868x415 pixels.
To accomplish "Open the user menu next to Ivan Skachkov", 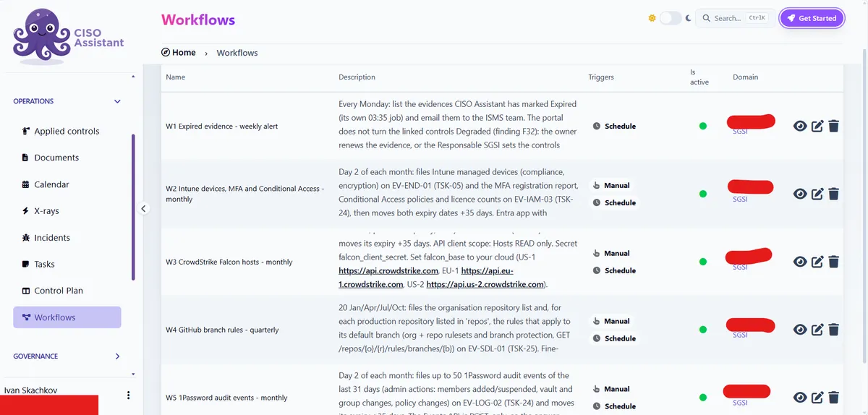I will coord(129,395).
